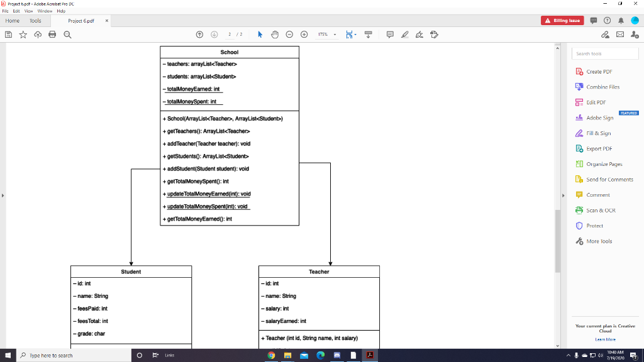Open Fill & Sign tool

click(593, 133)
